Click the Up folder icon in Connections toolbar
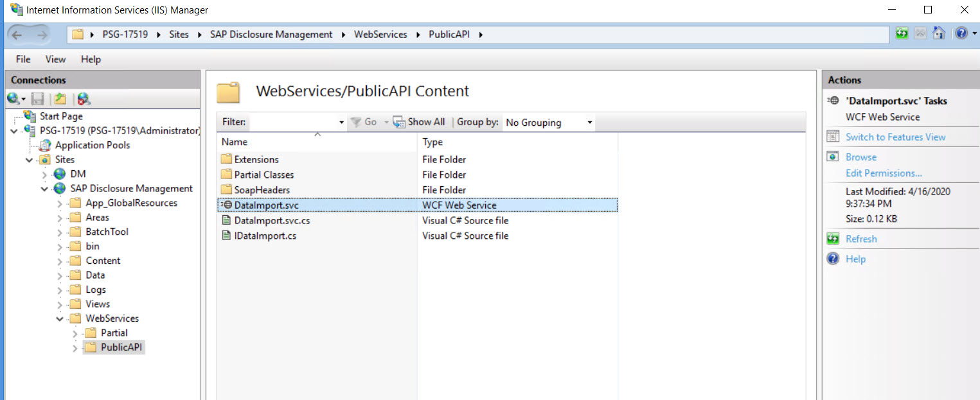Screen dimensions: 980x400 click(x=60, y=99)
